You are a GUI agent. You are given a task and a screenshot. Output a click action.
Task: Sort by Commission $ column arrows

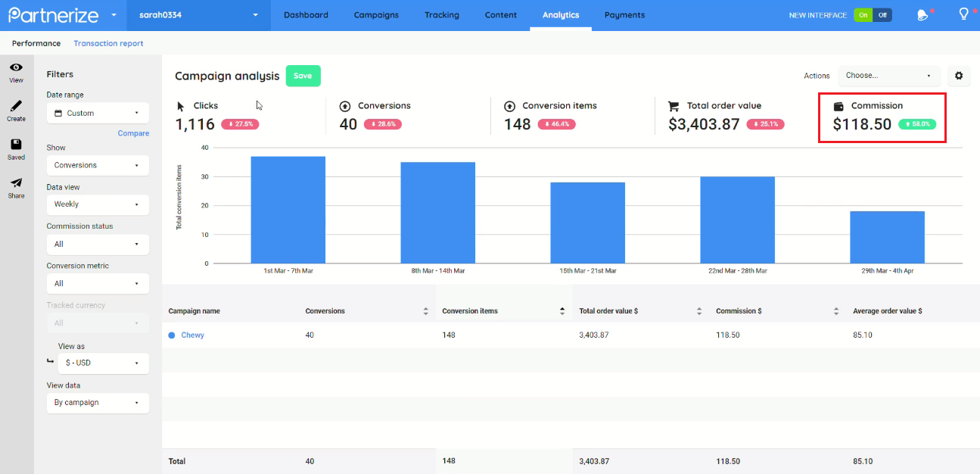coord(836,311)
